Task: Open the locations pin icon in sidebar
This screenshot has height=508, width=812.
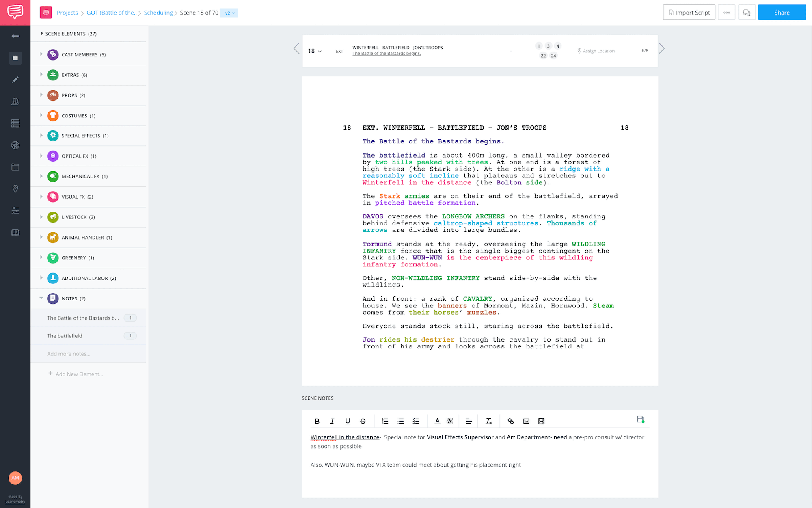Action: tap(15, 188)
